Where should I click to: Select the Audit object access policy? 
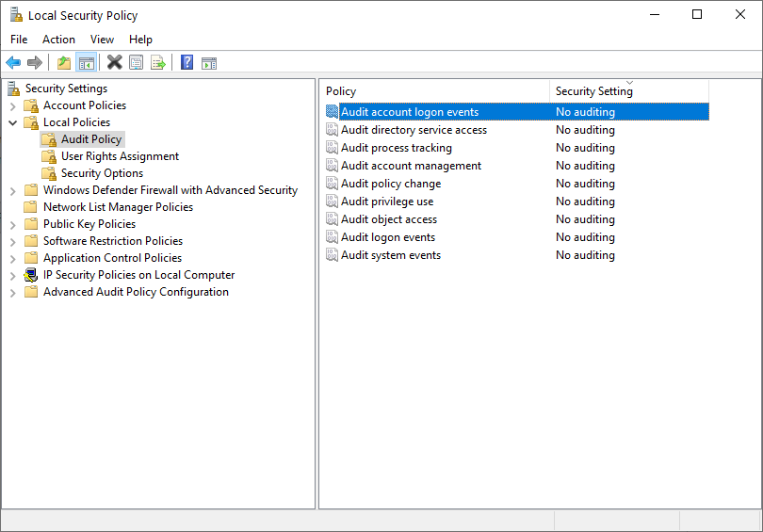tap(517, 219)
